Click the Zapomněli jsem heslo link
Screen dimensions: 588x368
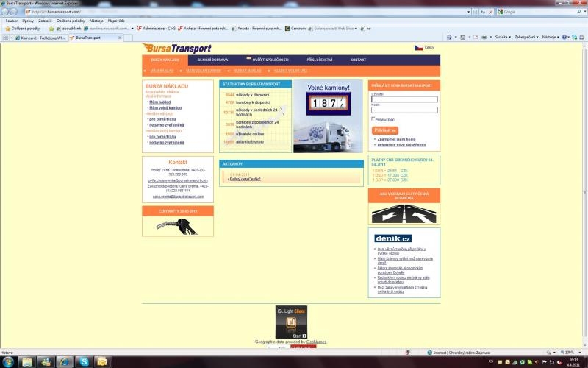pos(396,139)
